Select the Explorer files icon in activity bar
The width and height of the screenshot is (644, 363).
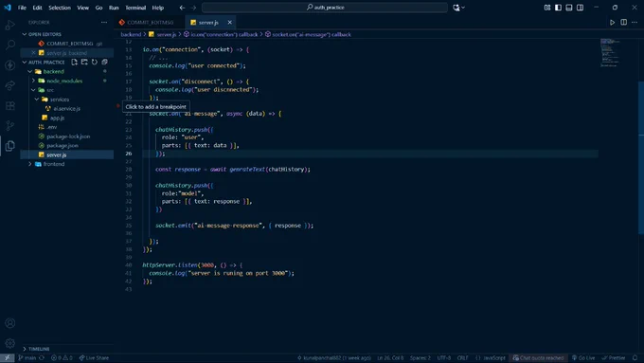coord(9,146)
